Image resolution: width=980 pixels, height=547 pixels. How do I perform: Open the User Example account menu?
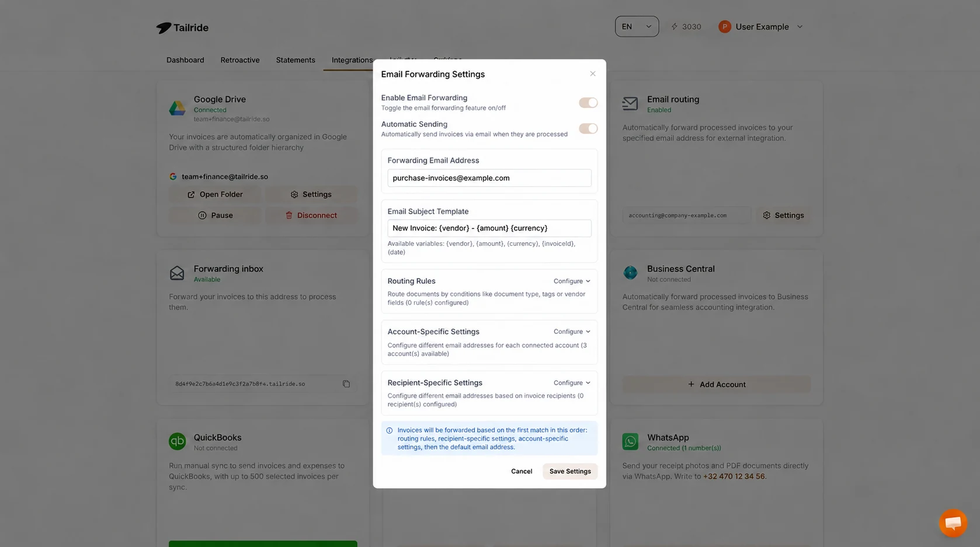(x=762, y=27)
